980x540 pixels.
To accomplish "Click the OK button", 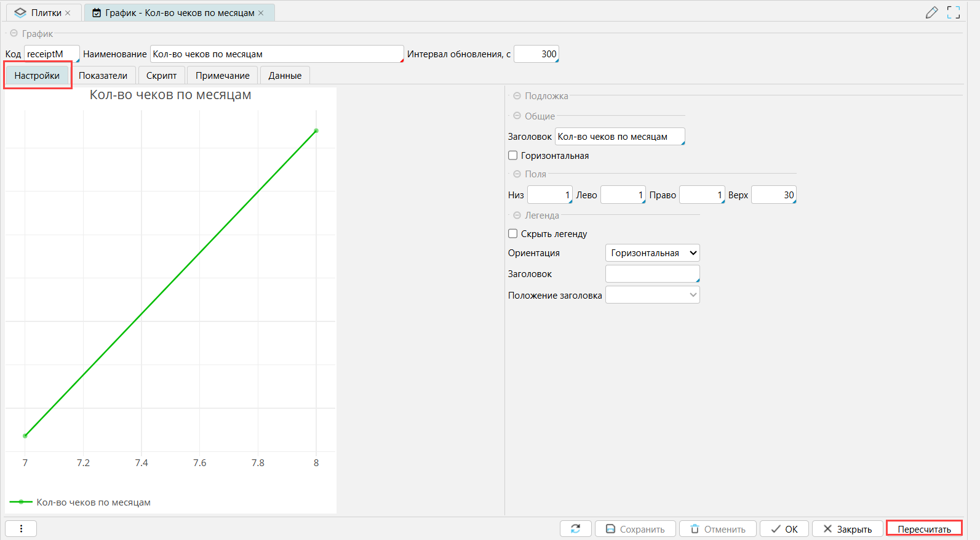I will click(784, 529).
